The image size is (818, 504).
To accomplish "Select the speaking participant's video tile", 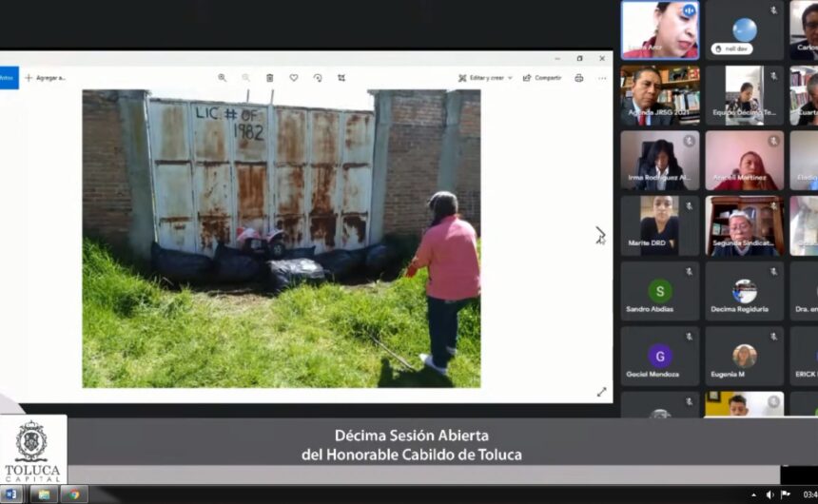I will [x=660, y=29].
